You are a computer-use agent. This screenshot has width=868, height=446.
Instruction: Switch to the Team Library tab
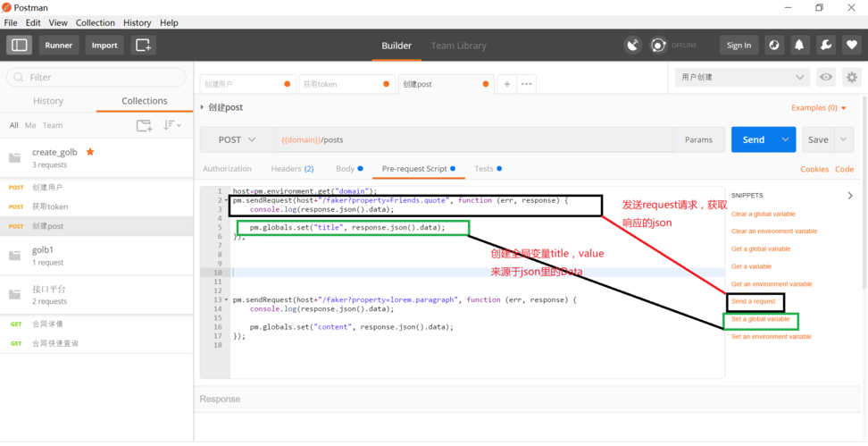click(x=458, y=46)
